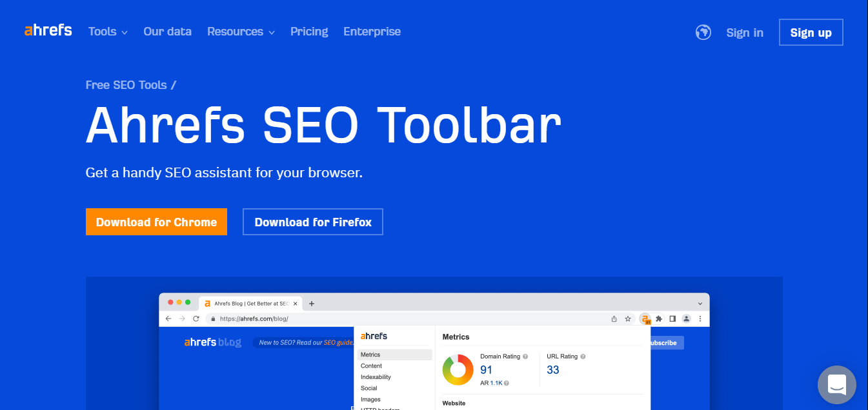The image size is (868, 410).
Task: Select Images in the toolbar sidebar
Action: click(370, 400)
